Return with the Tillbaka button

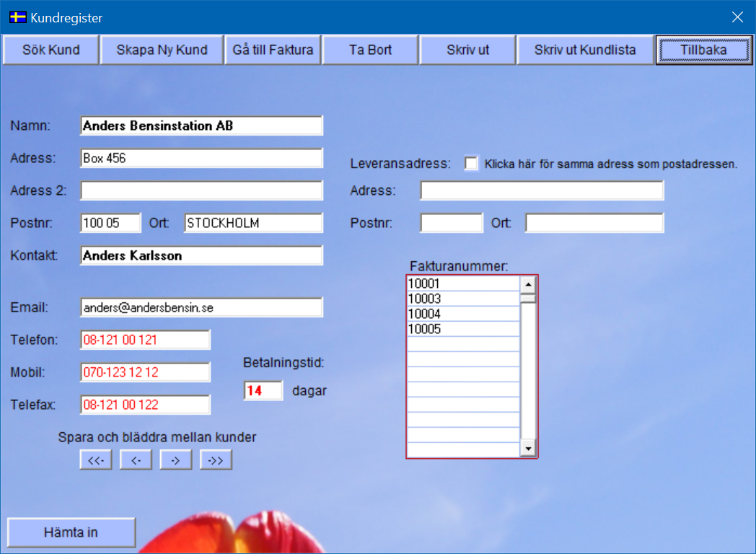(x=703, y=50)
